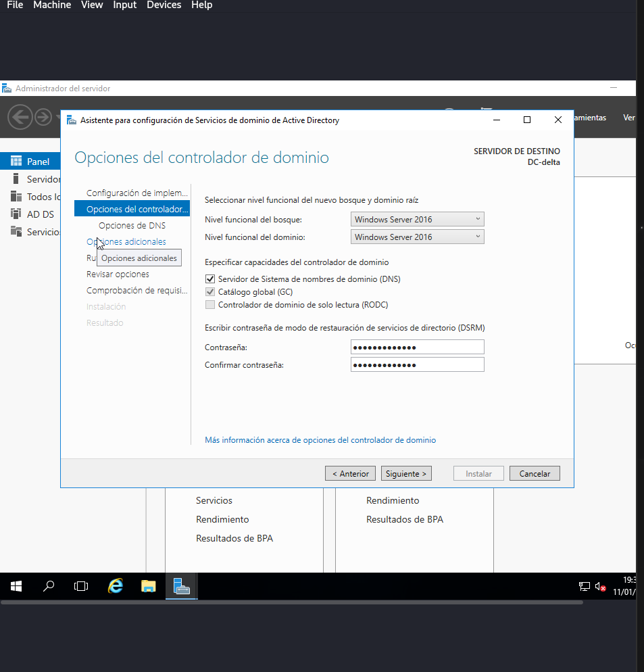Toggle DNS server checkbox
This screenshot has height=672, width=644.
coord(210,279)
